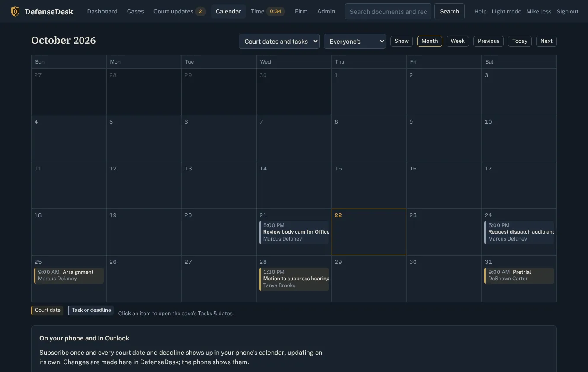The image size is (588, 372).
Task: Open Request dispatch audio task on Oct 24
Action: pos(519,232)
